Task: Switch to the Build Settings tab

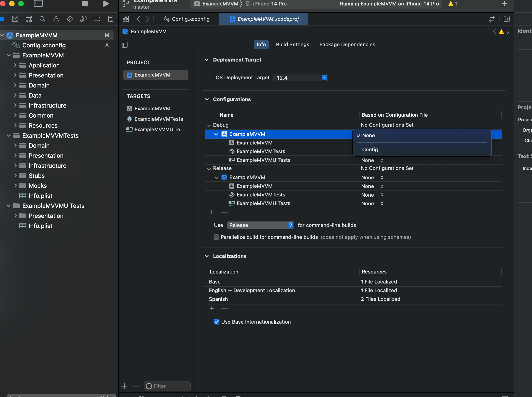Action: tap(292, 44)
